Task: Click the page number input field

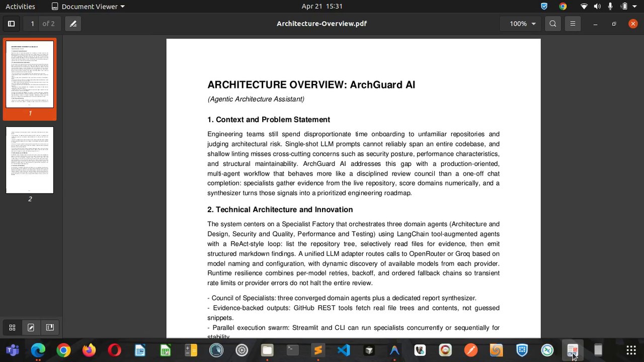Action: click(32, 24)
